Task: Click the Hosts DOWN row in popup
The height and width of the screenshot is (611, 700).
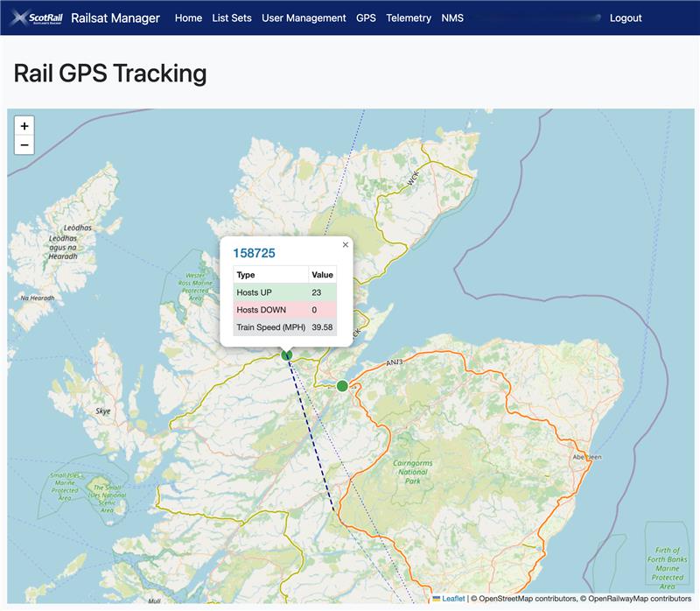Action: point(285,310)
